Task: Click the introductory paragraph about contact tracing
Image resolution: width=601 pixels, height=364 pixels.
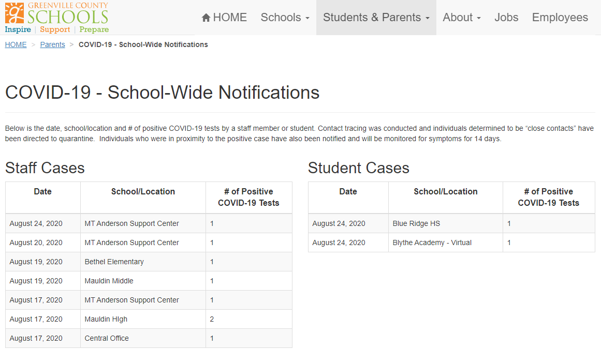Action: 299,133
